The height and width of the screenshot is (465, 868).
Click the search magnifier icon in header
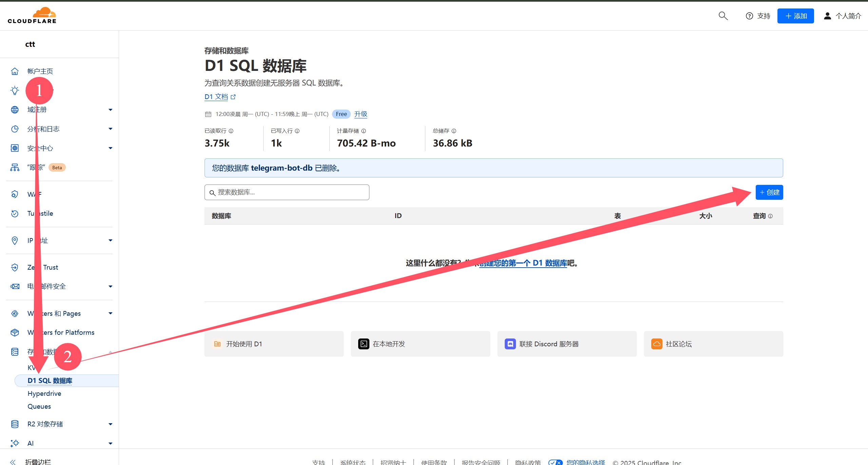(x=723, y=16)
